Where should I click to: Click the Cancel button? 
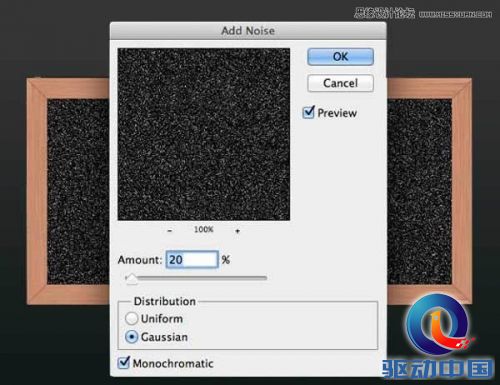tap(340, 83)
